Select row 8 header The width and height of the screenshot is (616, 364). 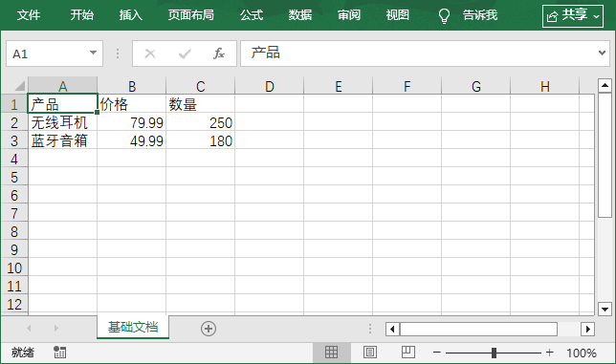[14, 231]
